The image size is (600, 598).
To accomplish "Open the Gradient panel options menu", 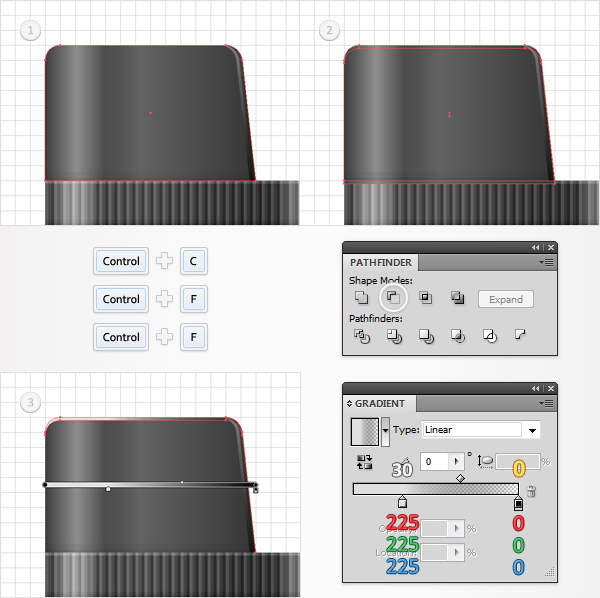I will tap(546, 404).
